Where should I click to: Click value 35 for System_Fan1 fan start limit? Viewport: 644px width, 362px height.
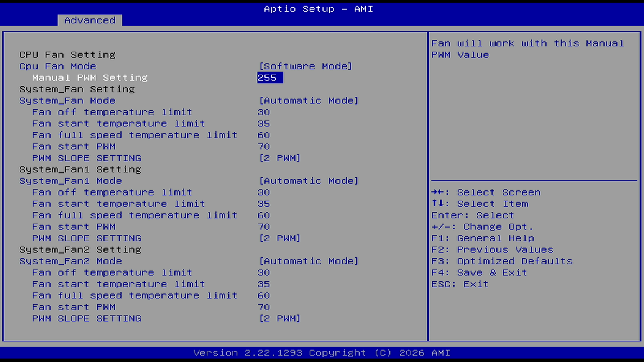[x=264, y=204]
